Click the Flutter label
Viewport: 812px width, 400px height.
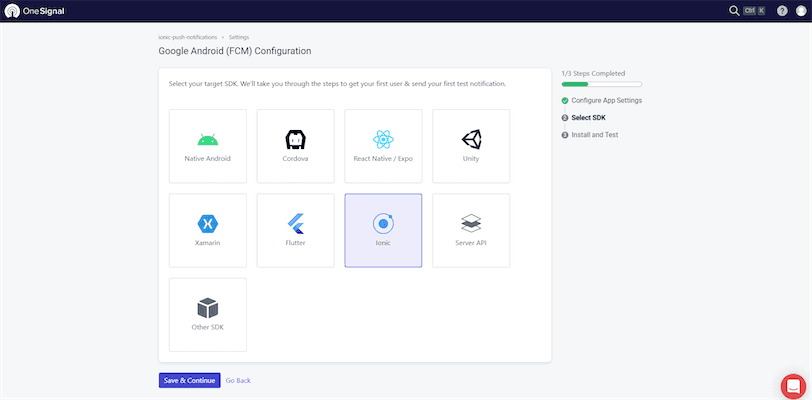296,243
